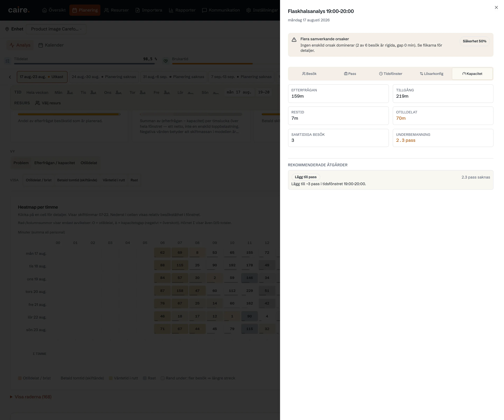Click the location pin icon by Enhet
Image resolution: width=504 pixels, height=420 pixels.
(x=7, y=29)
